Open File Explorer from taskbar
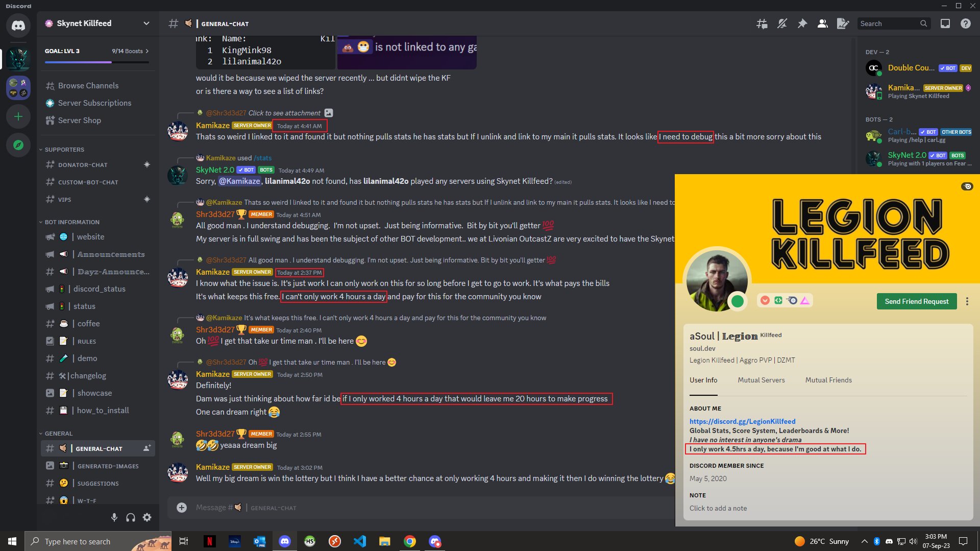The image size is (980, 551). (385, 541)
